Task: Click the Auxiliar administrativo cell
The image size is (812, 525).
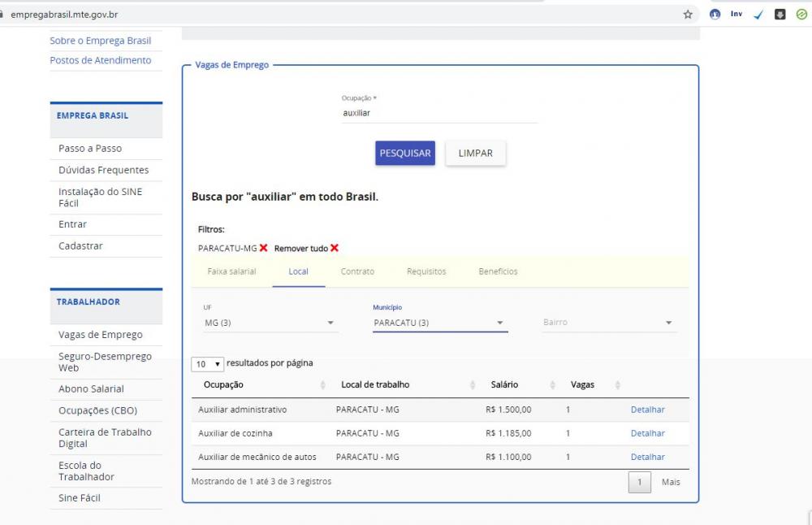Action: pyautogui.click(x=242, y=410)
